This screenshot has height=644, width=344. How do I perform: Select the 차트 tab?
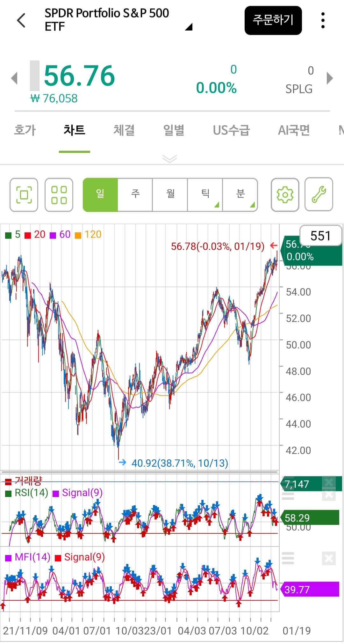pyautogui.click(x=74, y=130)
